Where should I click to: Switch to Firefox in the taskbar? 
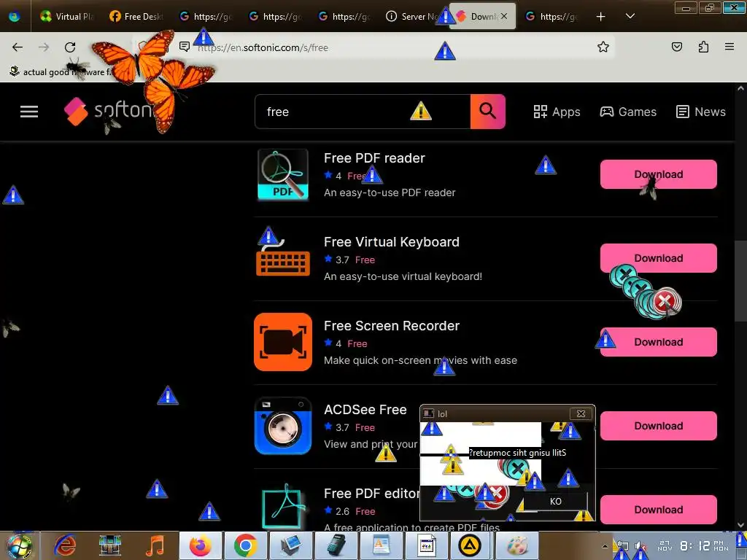click(201, 545)
